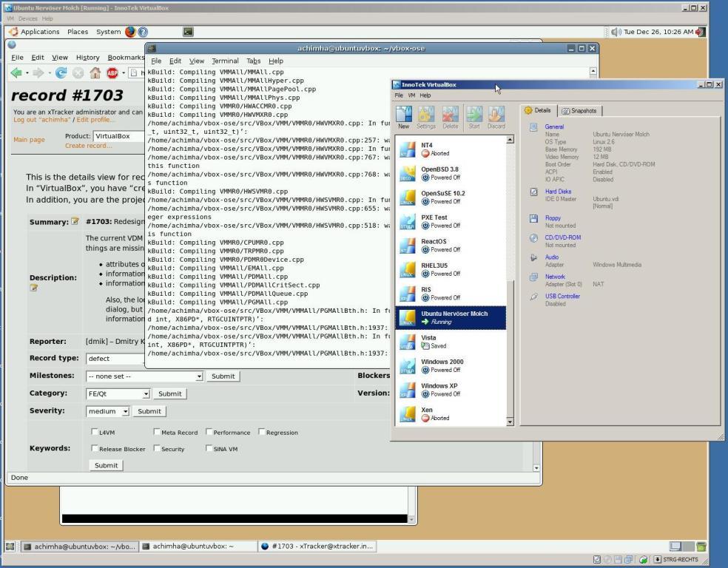
Task: Open the USB Controller details link
Action: coord(562,296)
